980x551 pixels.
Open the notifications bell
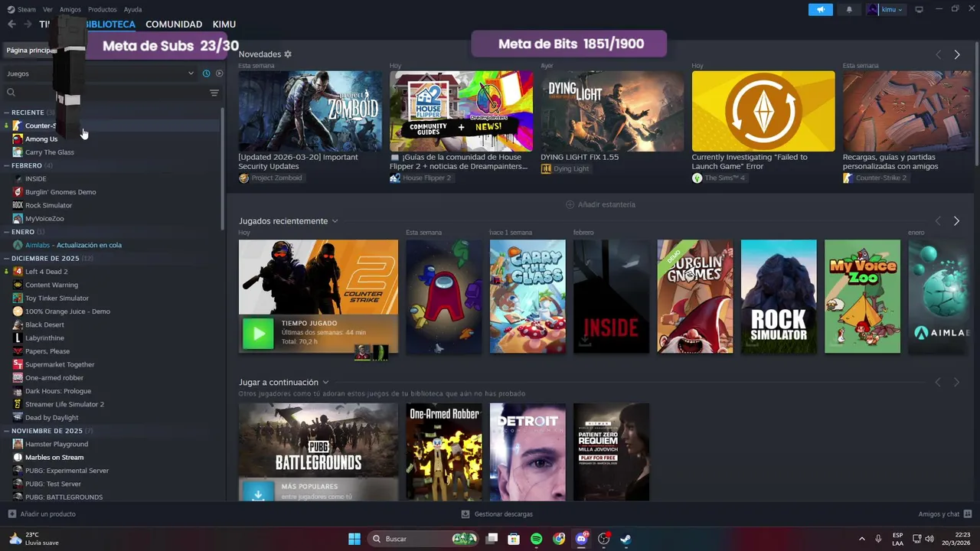tap(849, 9)
